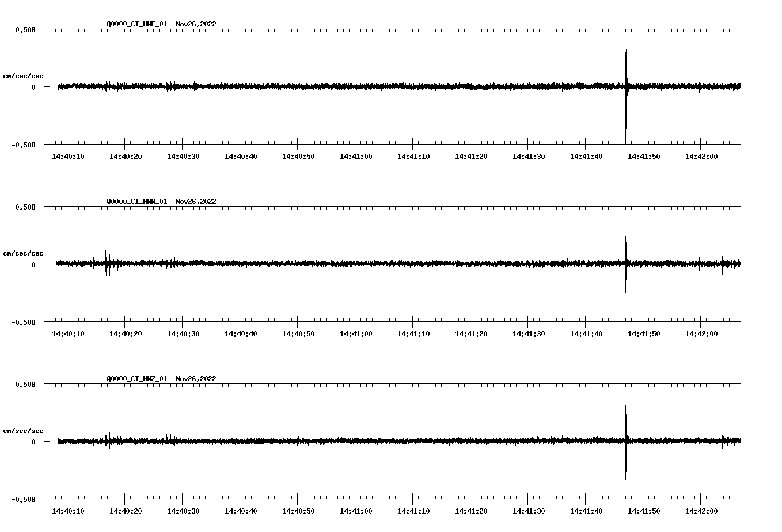Click the cm/sec/sec unit label on HNZ plot

[23, 431]
